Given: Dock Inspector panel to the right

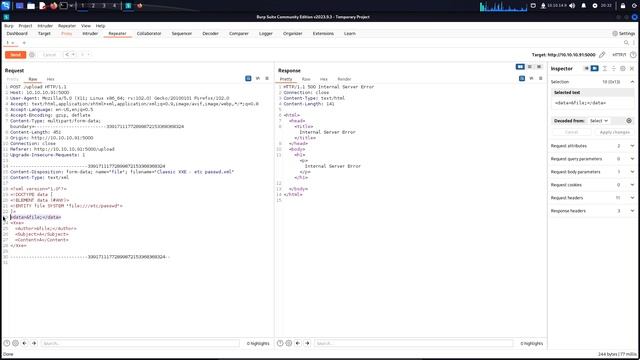Looking at the screenshot, I should (x=594, y=69).
